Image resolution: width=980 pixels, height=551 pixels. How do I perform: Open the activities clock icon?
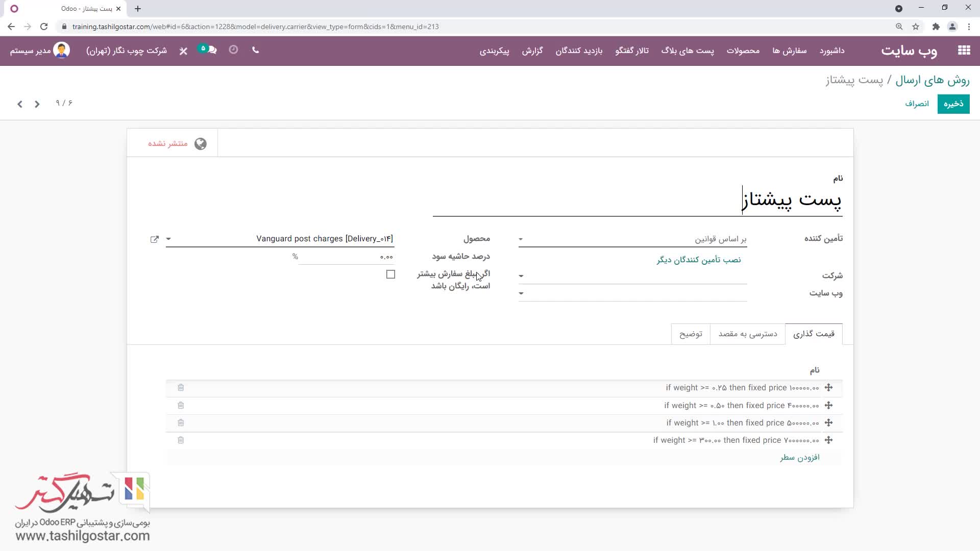(x=233, y=49)
